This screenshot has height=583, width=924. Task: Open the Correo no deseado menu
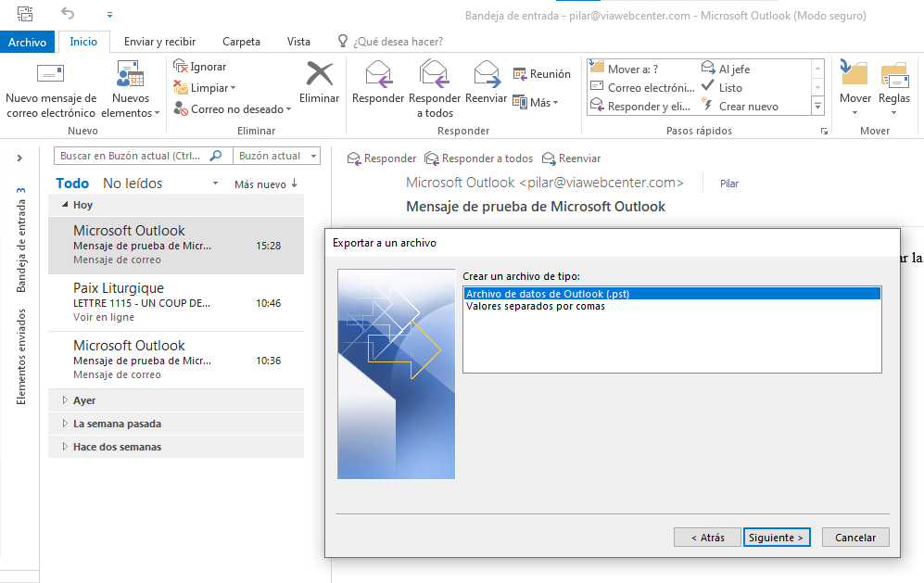(233, 109)
